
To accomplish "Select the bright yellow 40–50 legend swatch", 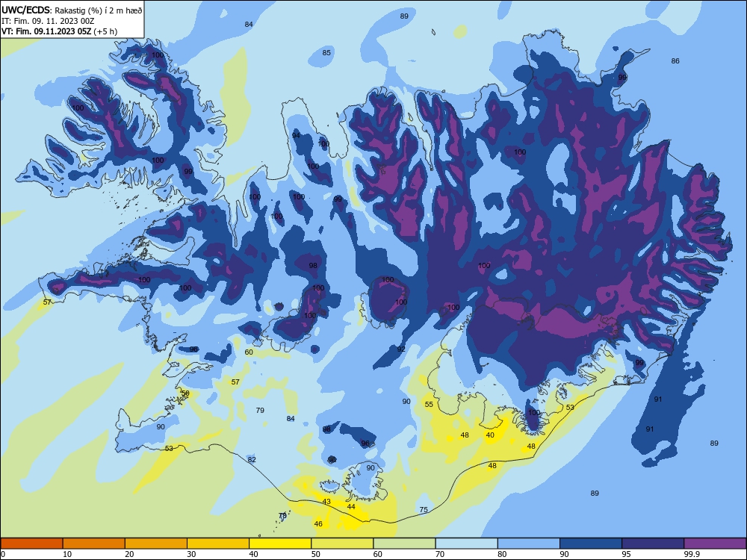I will (x=280, y=544).
